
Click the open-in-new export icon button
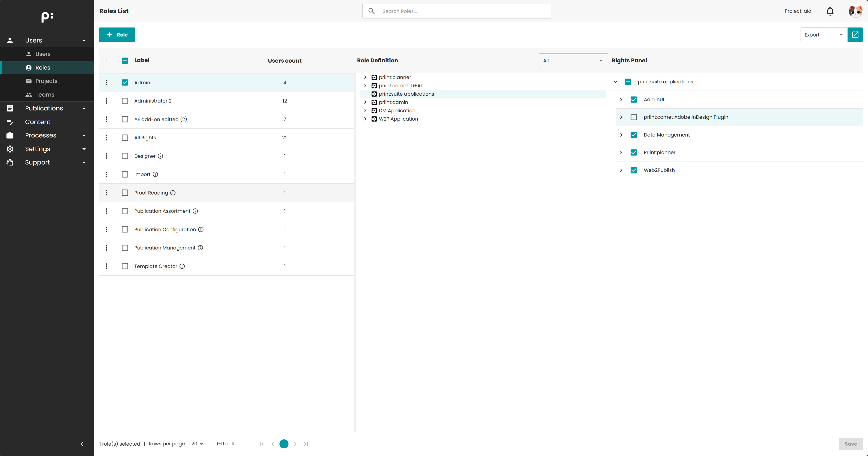pyautogui.click(x=855, y=35)
